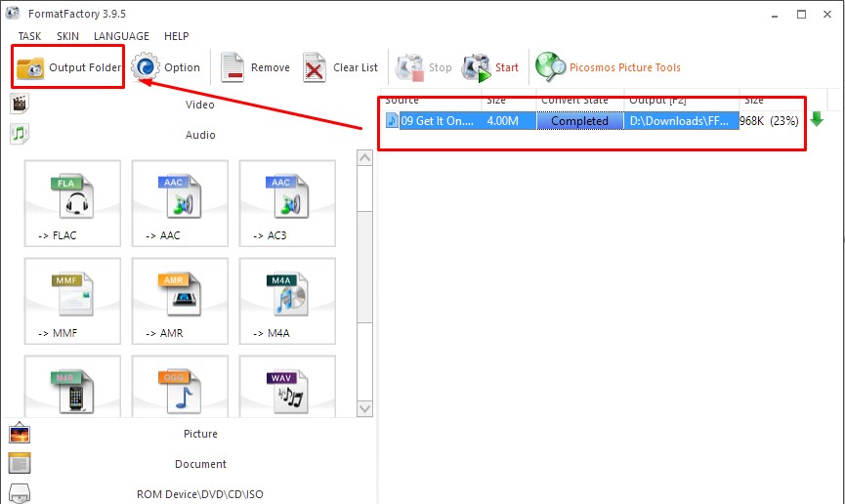Click the Completed state cell

pos(580,121)
